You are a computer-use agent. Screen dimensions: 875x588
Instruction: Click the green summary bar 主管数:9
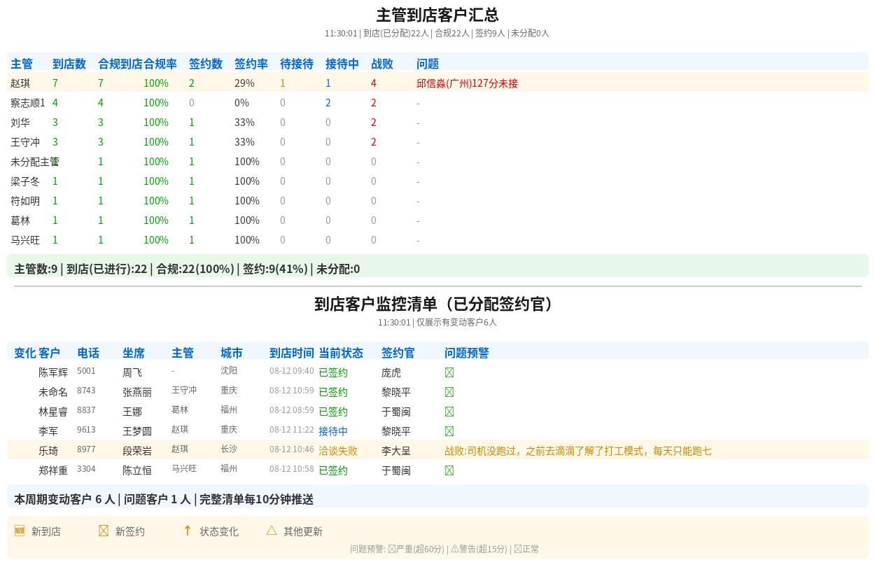(437, 266)
